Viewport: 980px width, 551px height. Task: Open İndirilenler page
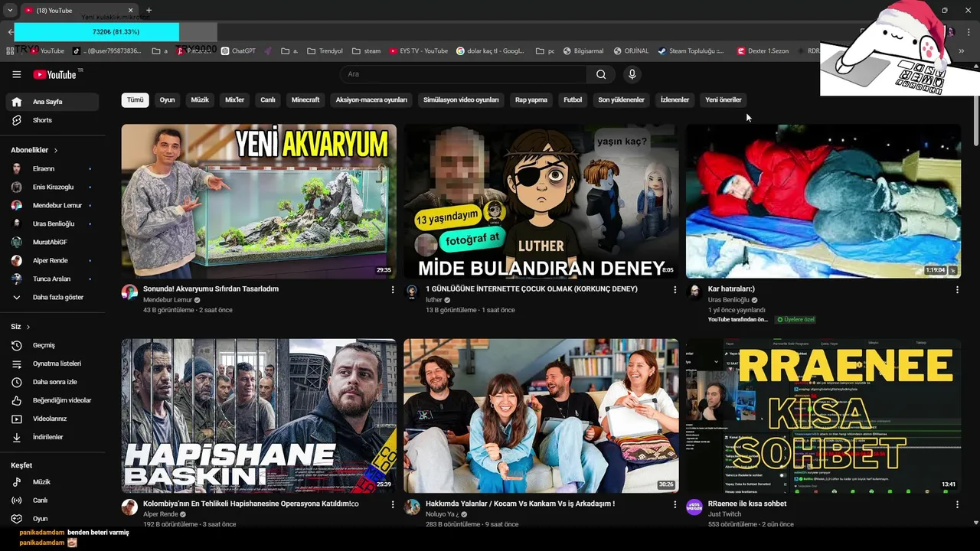53,437
